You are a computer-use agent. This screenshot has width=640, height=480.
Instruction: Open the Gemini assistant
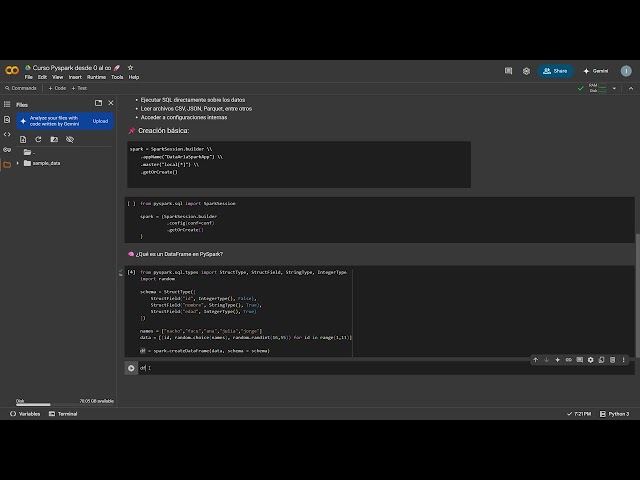596,71
